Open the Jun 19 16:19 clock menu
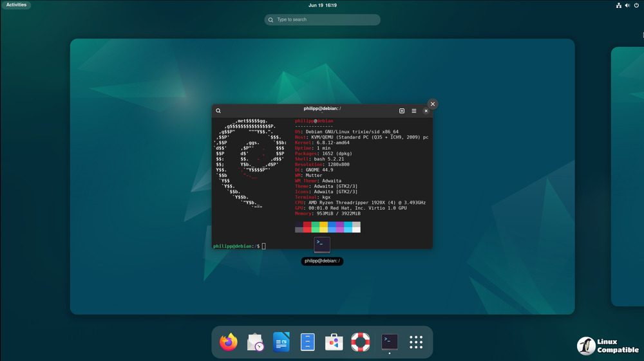 coord(323,5)
